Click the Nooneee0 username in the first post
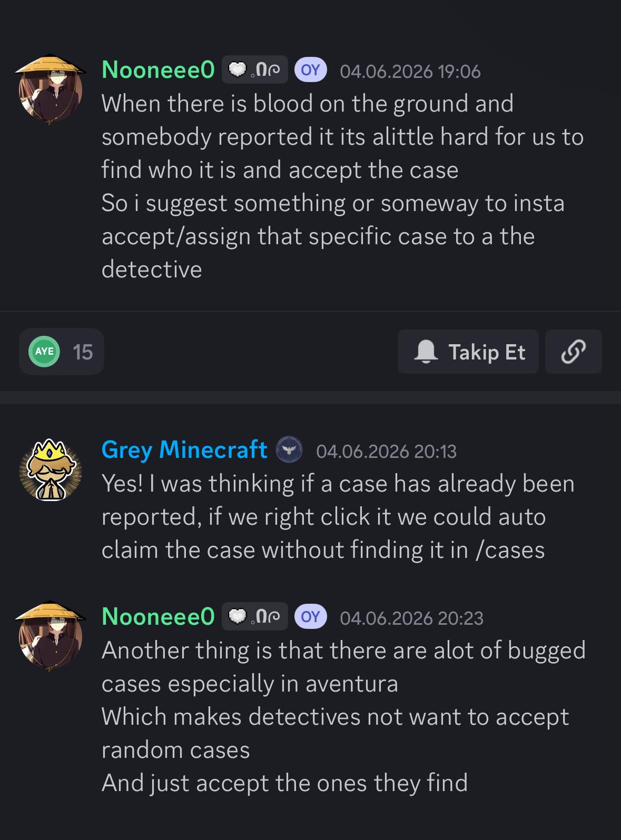The image size is (621, 840). point(158,69)
